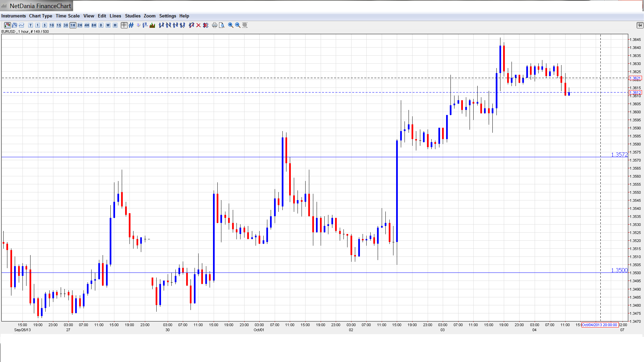Open the Time Scale menu
The image size is (644, 362).
[68, 16]
